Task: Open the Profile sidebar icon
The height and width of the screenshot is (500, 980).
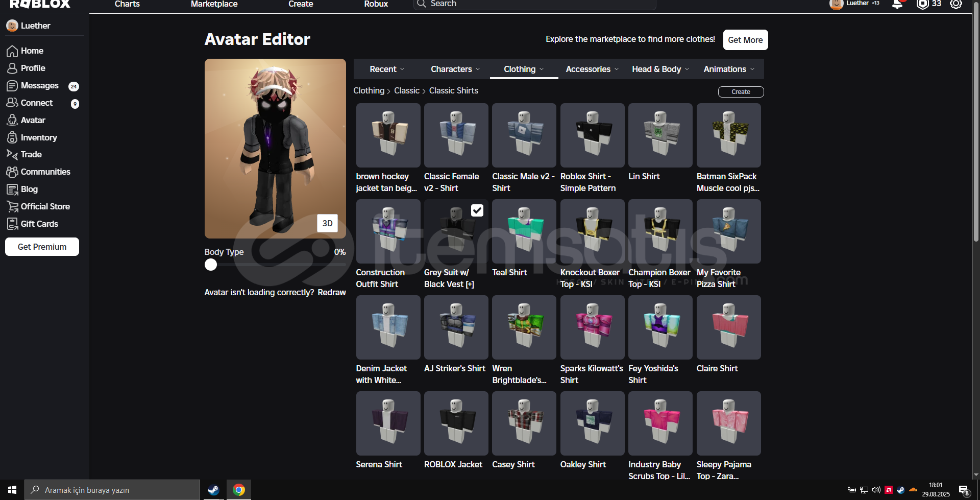Action: (12, 68)
